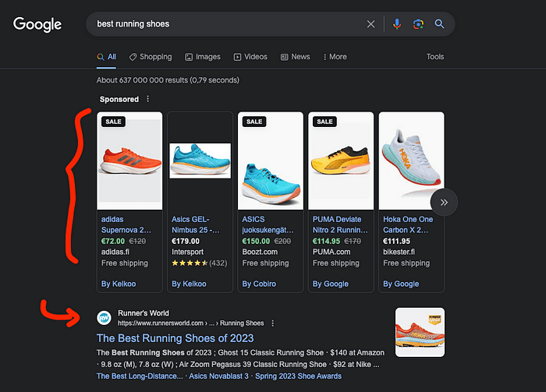Open Google Lens image search icon
Image resolution: width=546 pixels, height=392 pixels.
coord(418,24)
